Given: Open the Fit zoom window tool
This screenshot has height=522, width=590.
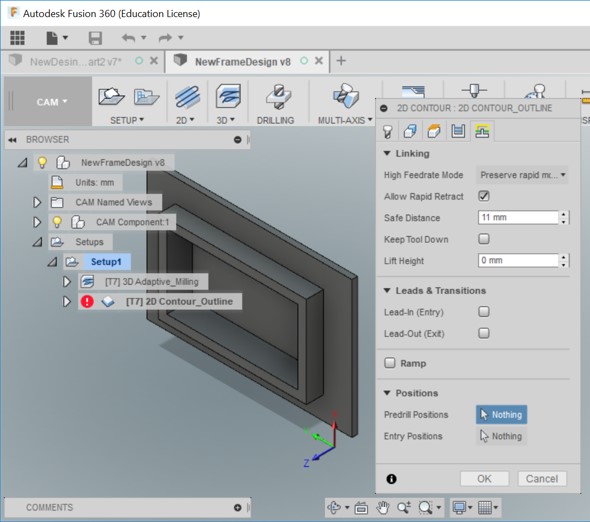Looking at the screenshot, I should click(425, 508).
